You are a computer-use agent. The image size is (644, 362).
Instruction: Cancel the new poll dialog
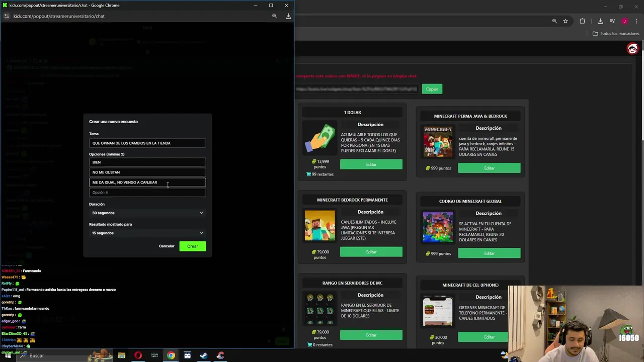tap(167, 246)
